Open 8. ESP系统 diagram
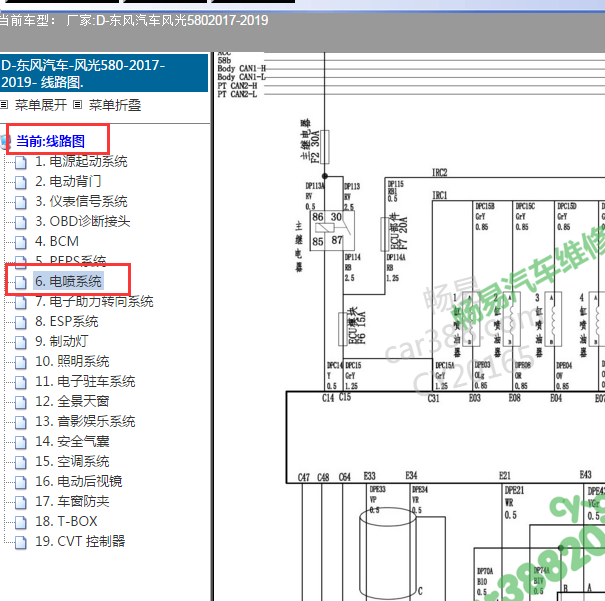The width and height of the screenshot is (605, 601). click(67, 321)
